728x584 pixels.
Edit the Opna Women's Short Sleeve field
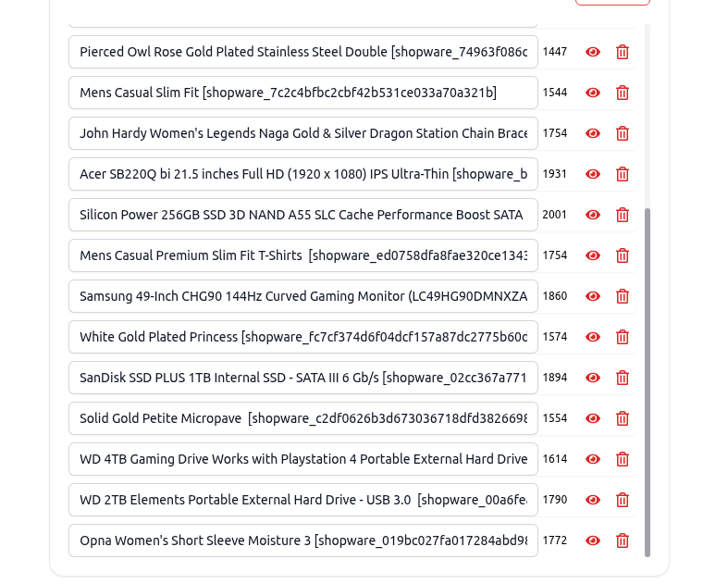pyautogui.click(x=303, y=541)
